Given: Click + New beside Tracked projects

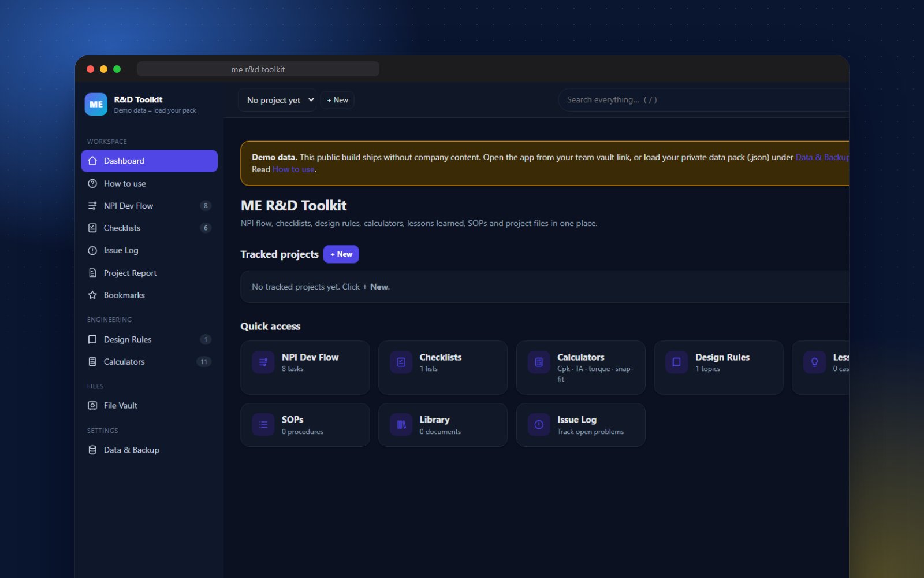Looking at the screenshot, I should tap(341, 254).
